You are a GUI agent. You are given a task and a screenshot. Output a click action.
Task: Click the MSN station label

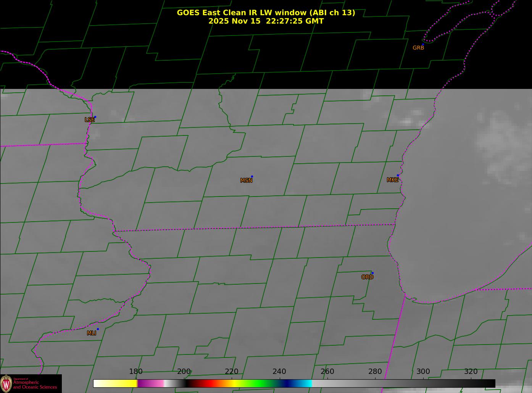(246, 180)
